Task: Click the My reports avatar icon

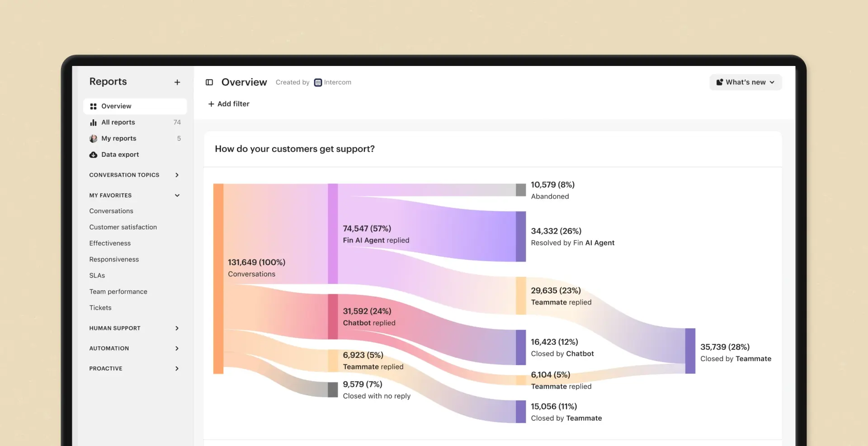Action: click(x=93, y=139)
